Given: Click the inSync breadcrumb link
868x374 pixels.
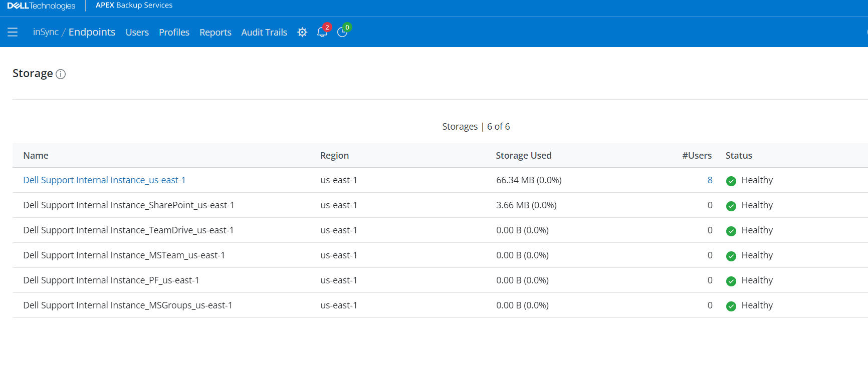Looking at the screenshot, I should (x=46, y=32).
